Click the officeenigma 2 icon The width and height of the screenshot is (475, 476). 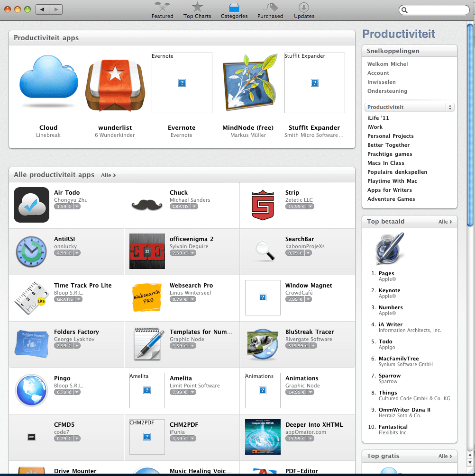click(x=147, y=251)
